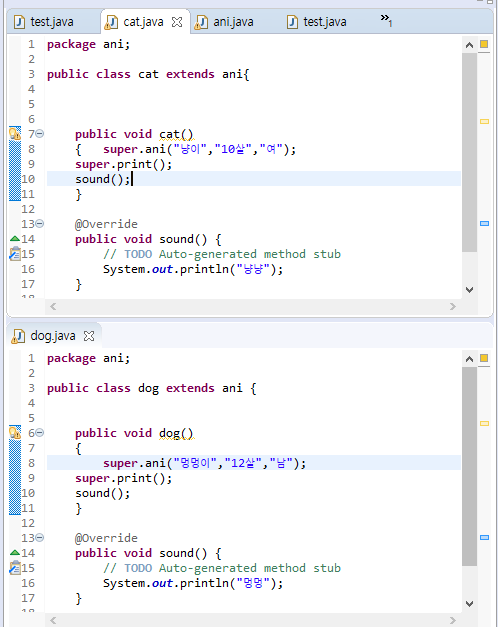Click the TODO comment in cat.java
This screenshot has width=498, height=627.
point(222,254)
